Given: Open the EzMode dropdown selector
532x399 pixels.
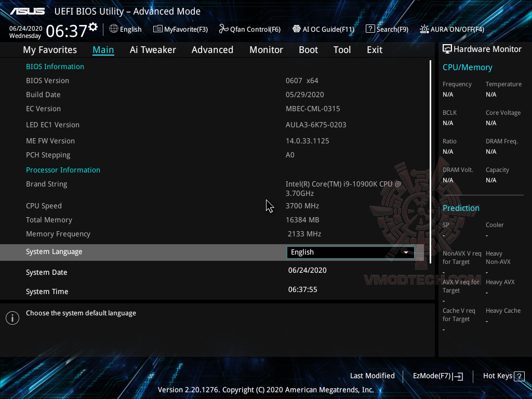Looking at the screenshot, I should pyautogui.click(x=437, y=376).
